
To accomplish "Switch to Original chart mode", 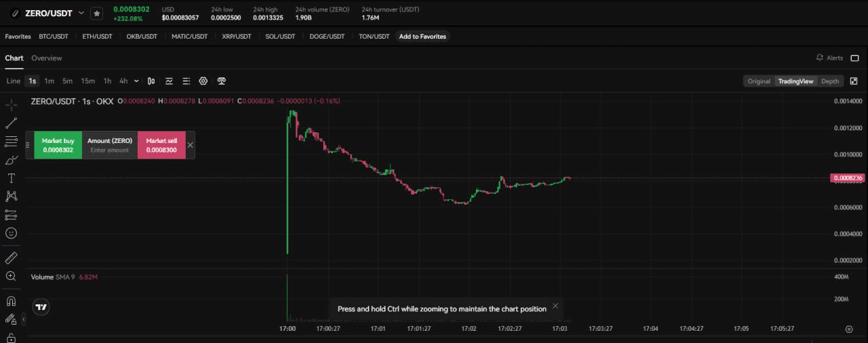I will tap(759, 81).
